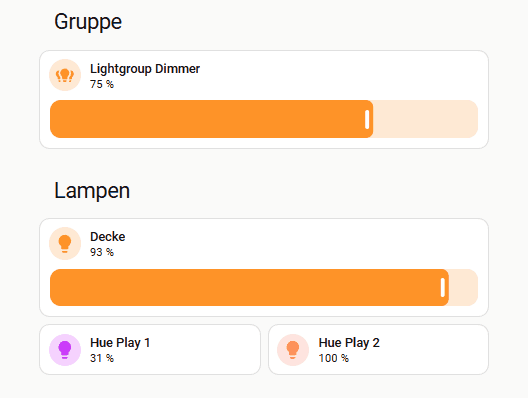Click the 75 % brightness state text
The height and width of the screenshot is (398, 528).
(102, 84)
